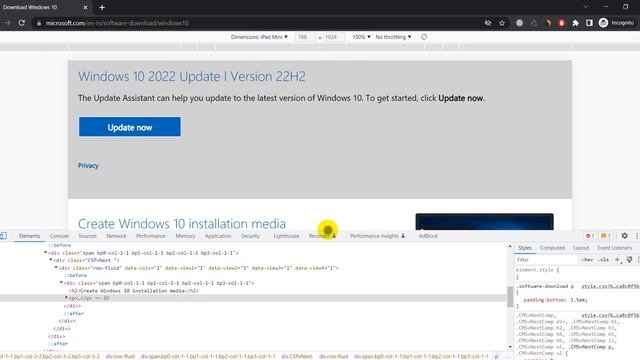Screen dimensions: 640x360
Task: Click the third-party cookies eye icon
Action: [488, 23]
